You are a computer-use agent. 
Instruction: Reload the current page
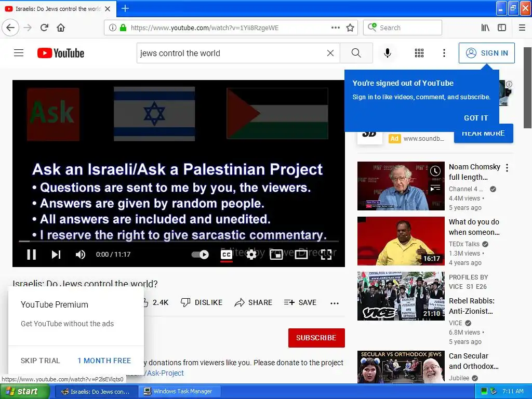(44, 28)
